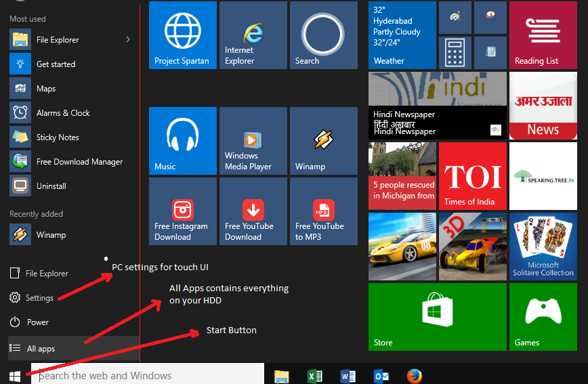Open Get started from the Most used list
The height and width of the screenshot is (384, 588).
(x=73, y=64)
